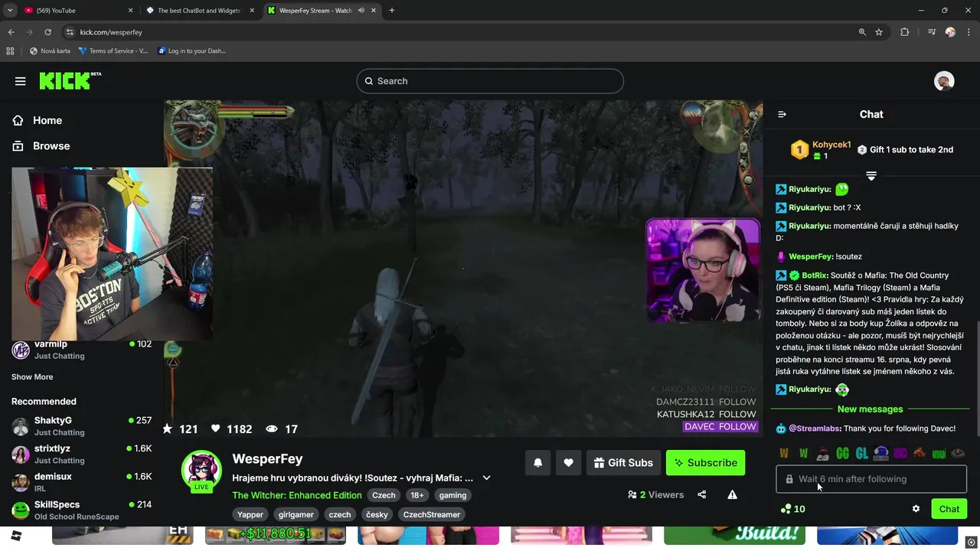The height and width of the screenshot is (551, 980).
Task: Click the New messages indicator
Action: coord(871,409)
